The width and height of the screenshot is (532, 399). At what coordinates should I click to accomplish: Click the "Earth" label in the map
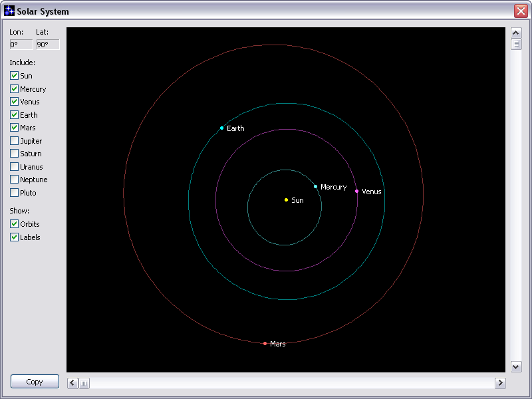click(x=235, y=128)
